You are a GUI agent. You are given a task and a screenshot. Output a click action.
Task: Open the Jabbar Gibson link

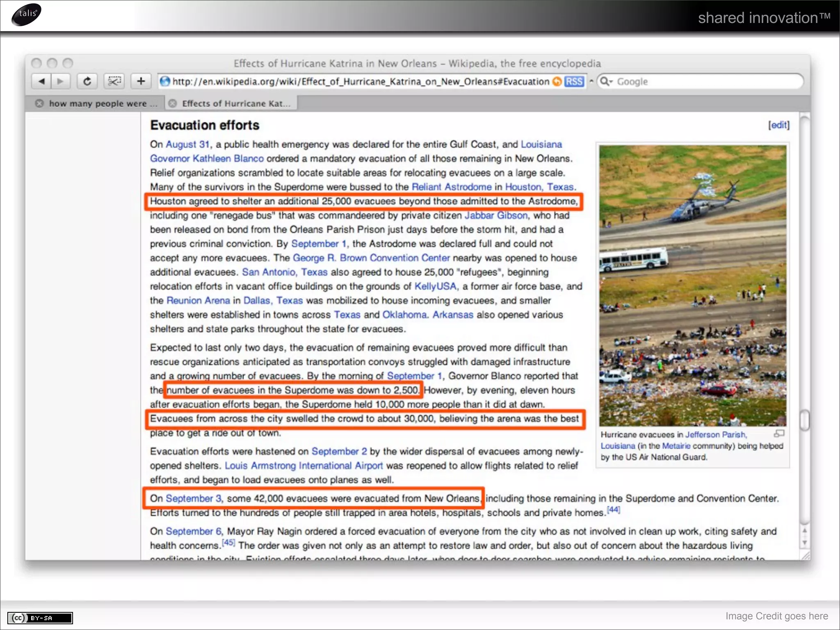tap(496, 215)
